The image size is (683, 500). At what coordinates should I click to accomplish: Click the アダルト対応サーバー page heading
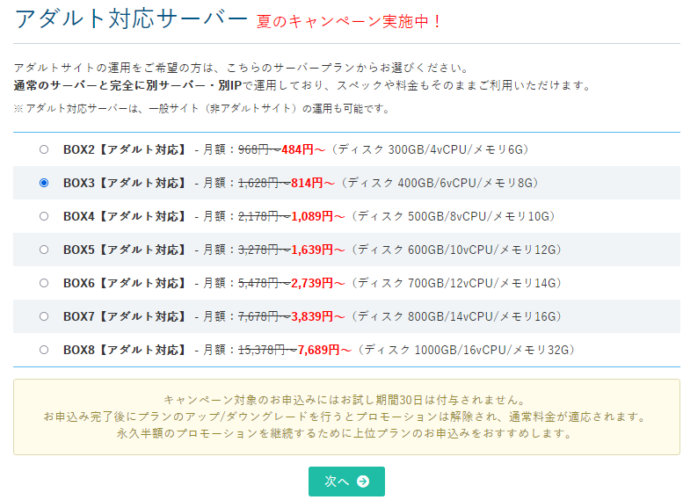coord(131,19)
